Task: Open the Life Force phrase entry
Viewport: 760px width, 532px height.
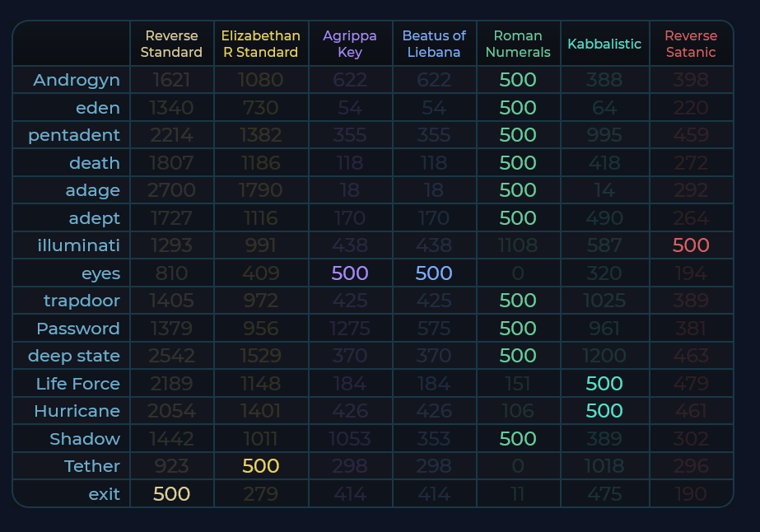Action: (78, 384)
